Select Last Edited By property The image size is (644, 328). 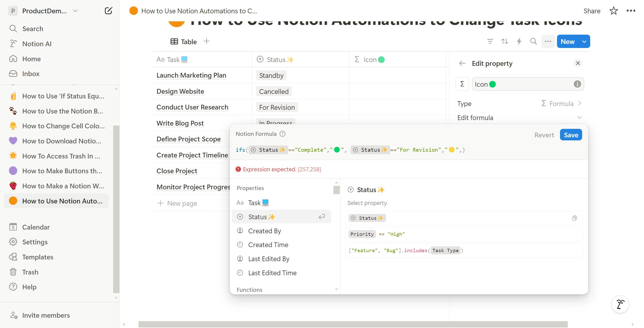(x=282, y=259)
